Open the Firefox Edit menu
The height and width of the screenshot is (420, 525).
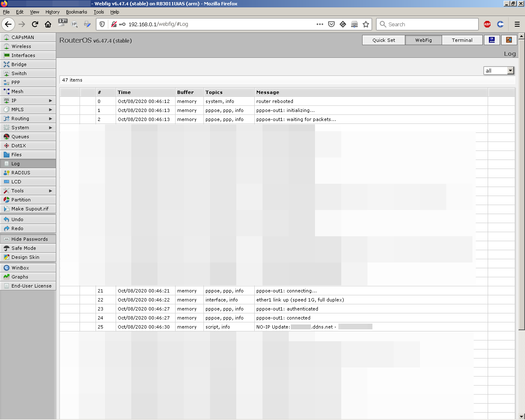coord(20,12)
